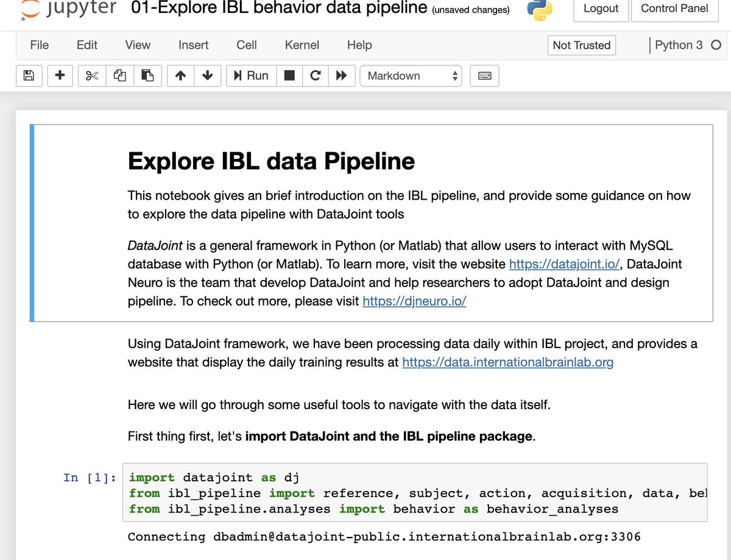Click the notebook title to rename it

(x=279, y=9)
